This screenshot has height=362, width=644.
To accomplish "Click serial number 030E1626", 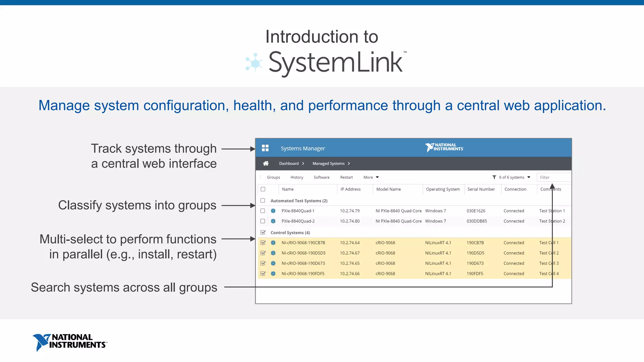I will pos(476,211).
